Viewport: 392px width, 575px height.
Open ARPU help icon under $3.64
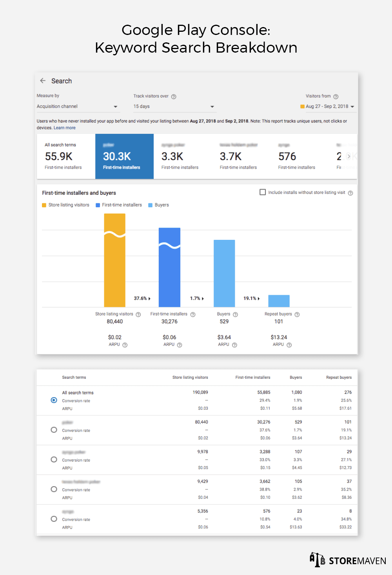point(234,345)
